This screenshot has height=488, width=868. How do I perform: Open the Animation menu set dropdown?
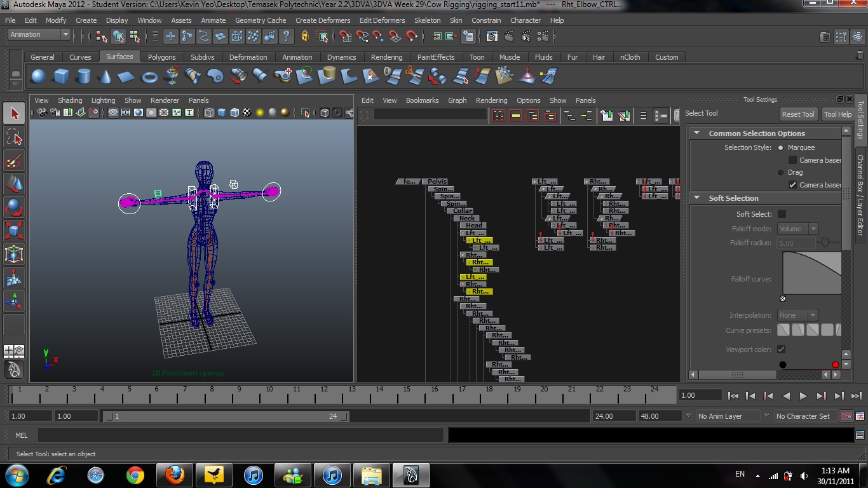38,35
